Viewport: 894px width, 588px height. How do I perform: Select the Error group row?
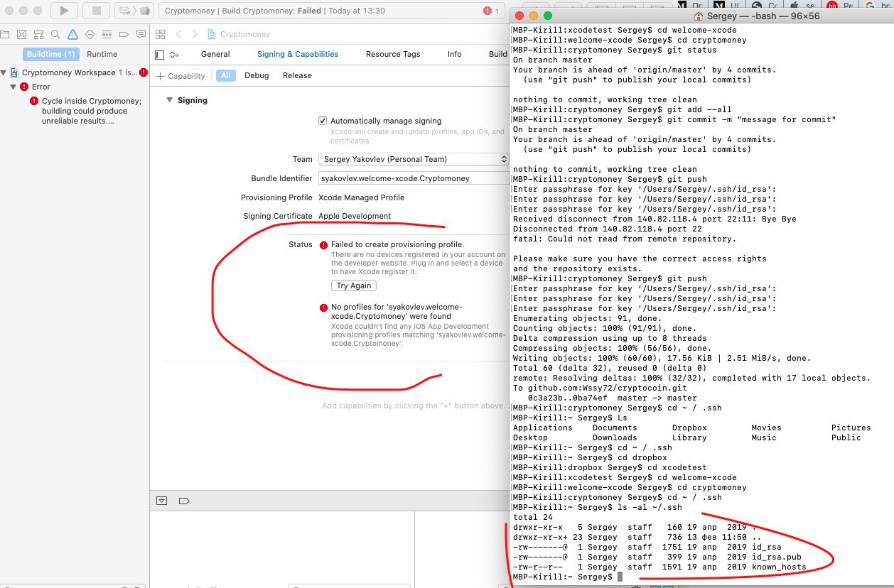coord(75,87)
